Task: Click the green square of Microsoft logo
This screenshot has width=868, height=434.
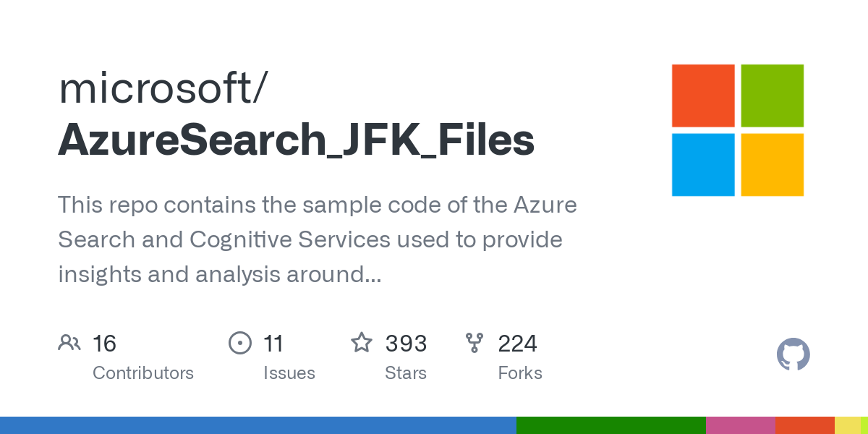Action: click(773, 95)
